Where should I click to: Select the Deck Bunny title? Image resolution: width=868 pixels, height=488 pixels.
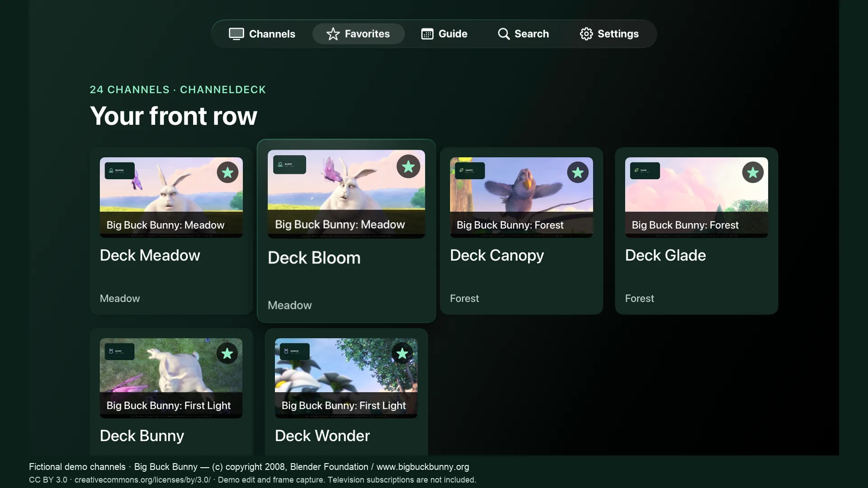(x=142, y=436)
